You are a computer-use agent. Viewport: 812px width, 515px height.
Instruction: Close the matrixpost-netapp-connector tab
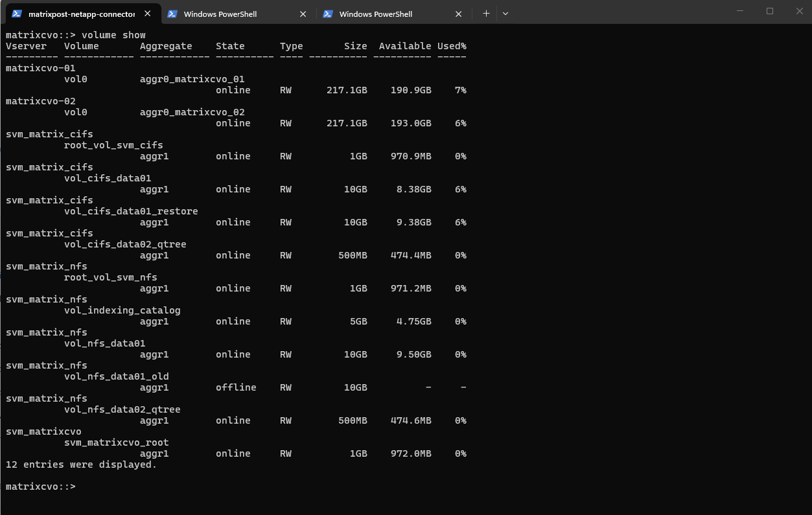click(148, 14)
